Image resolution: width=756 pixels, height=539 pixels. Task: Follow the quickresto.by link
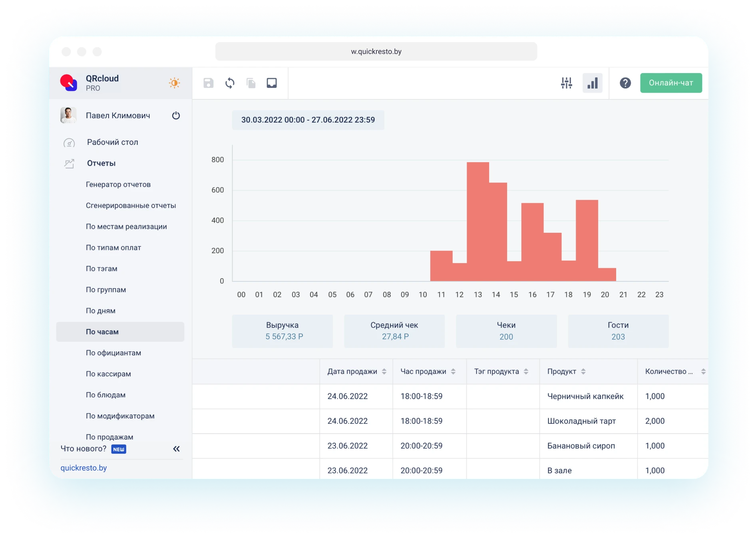pos(84,468)
